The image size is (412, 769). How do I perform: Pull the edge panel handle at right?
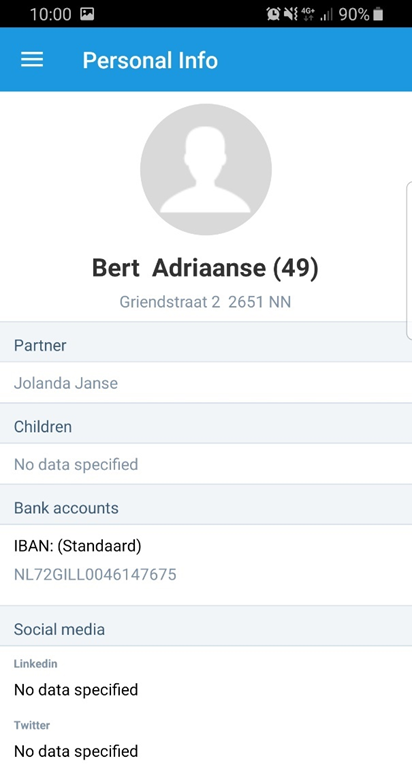[409, 260]
